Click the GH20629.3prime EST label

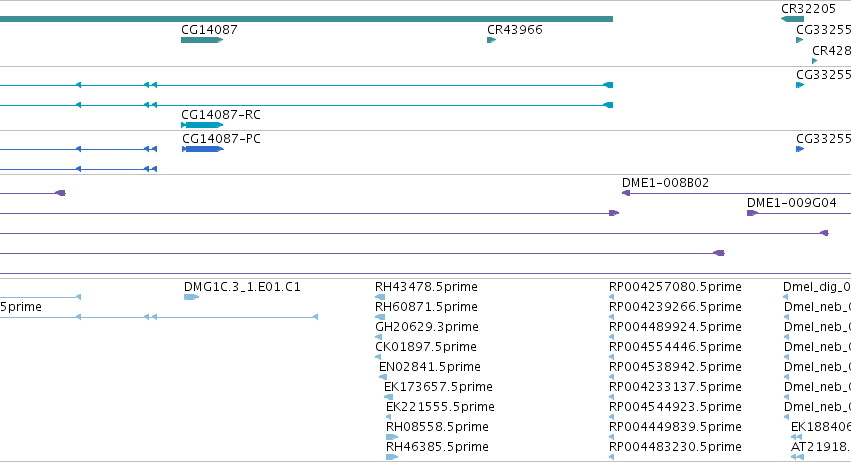click(x=427, y=327)
